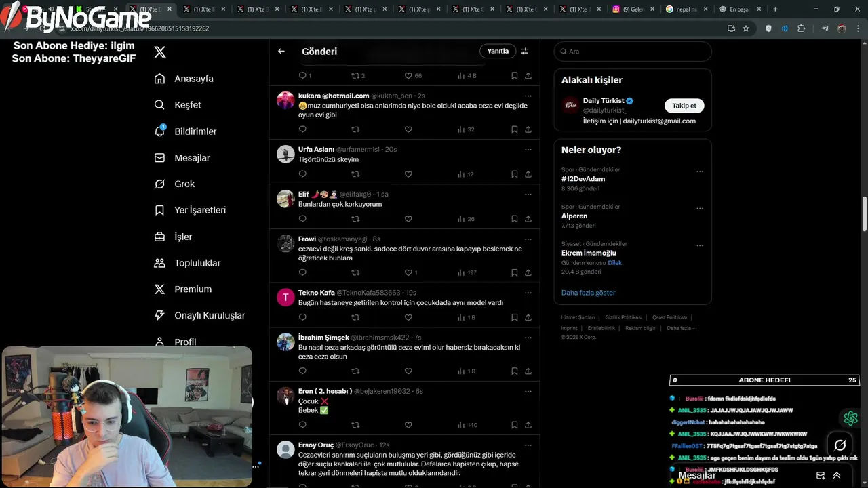Open Onaylı Kuruluşlar in the sidebar
The image size is (868, 488).
(199, 315)
